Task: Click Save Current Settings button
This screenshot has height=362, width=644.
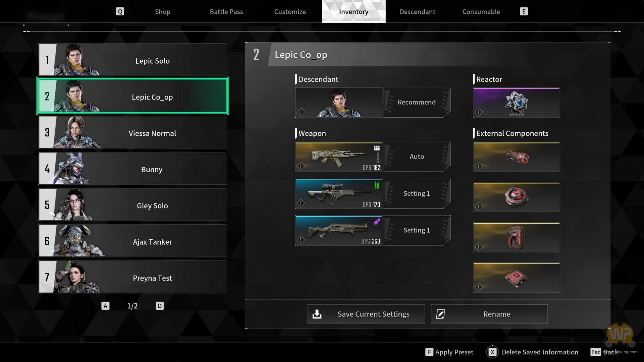Action: point(366,314)
